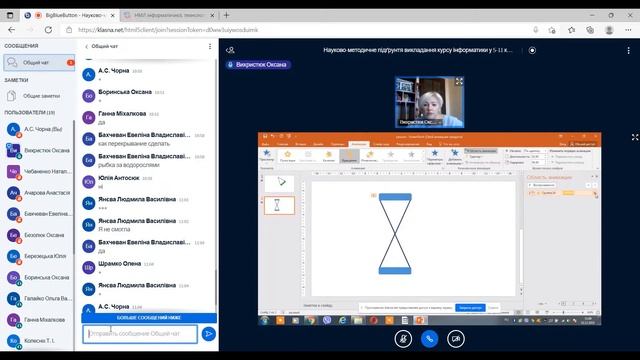The image size is (640, 360).
Task: Select user Галайко Ольга in the user list
Action: 39,298
